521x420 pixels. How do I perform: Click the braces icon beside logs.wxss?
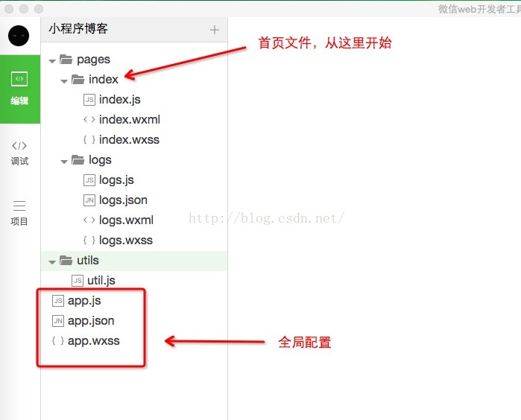[89, 241]
